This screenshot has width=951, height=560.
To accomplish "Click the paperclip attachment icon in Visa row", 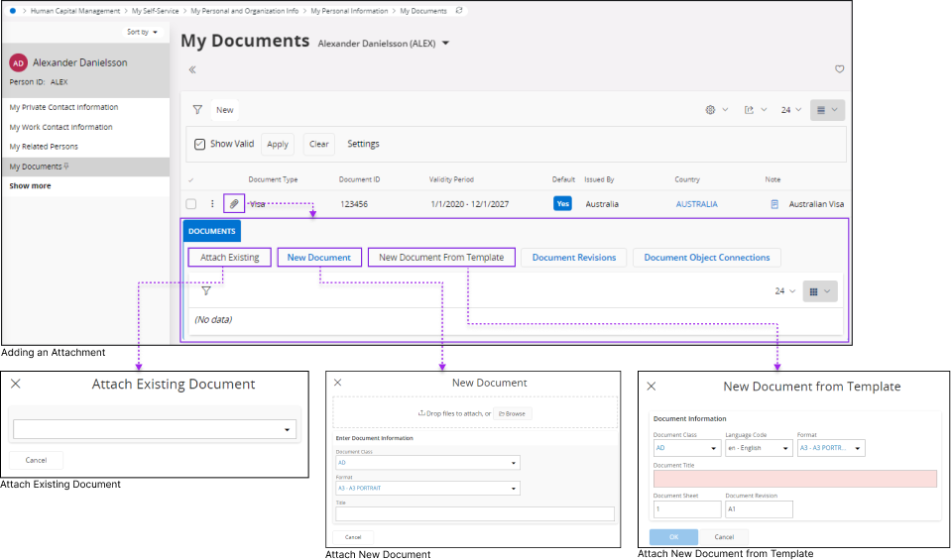I will (x=234, y=204).
